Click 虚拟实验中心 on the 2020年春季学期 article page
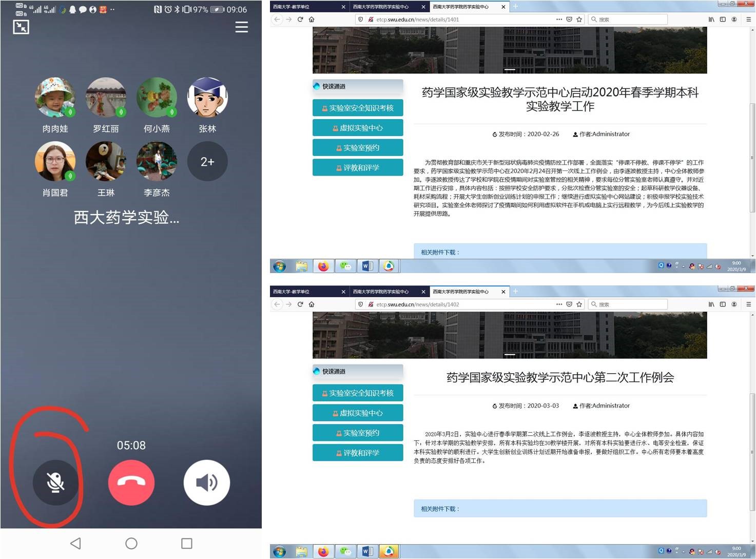The height and width of the screenshot is (559, 756). tap(358, 128)
